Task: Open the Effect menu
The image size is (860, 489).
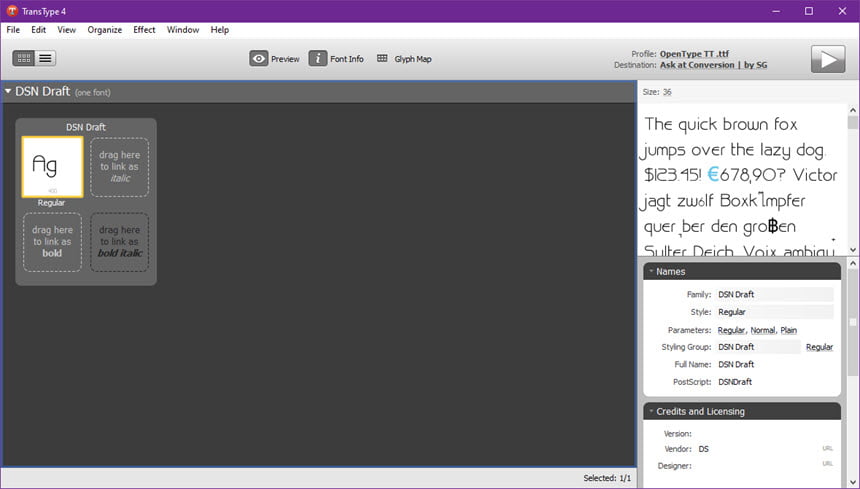Action: [x=144, y=30]
